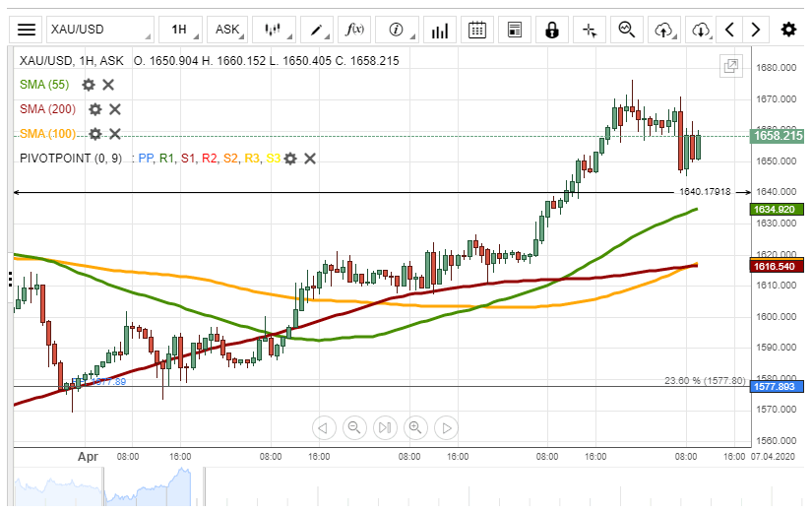
Task: Select the pencil drawing tool
Action: coord(317,30)
